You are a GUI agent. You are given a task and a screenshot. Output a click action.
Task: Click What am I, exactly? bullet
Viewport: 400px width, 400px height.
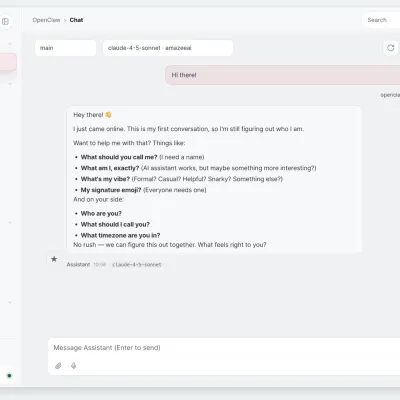point(198,168)
